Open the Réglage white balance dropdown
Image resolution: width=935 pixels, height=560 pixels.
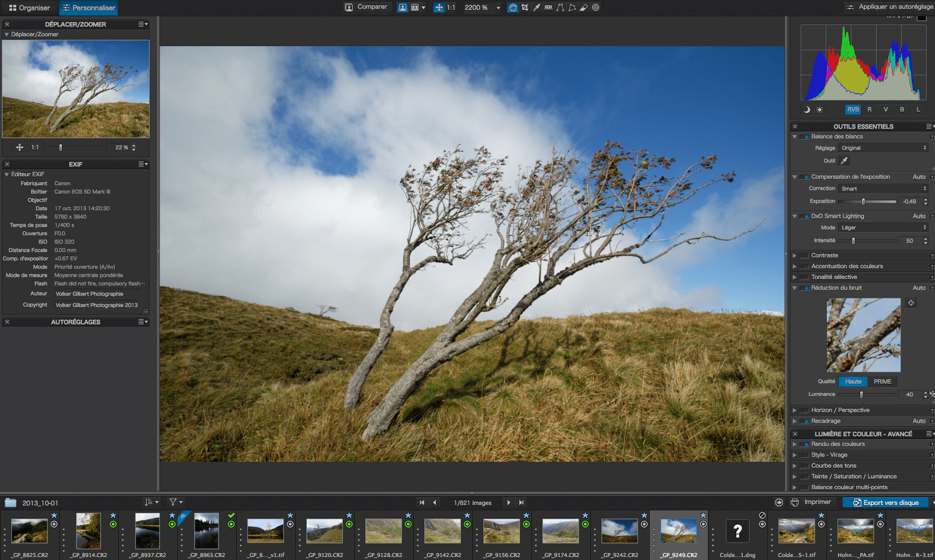click(884, 148)
